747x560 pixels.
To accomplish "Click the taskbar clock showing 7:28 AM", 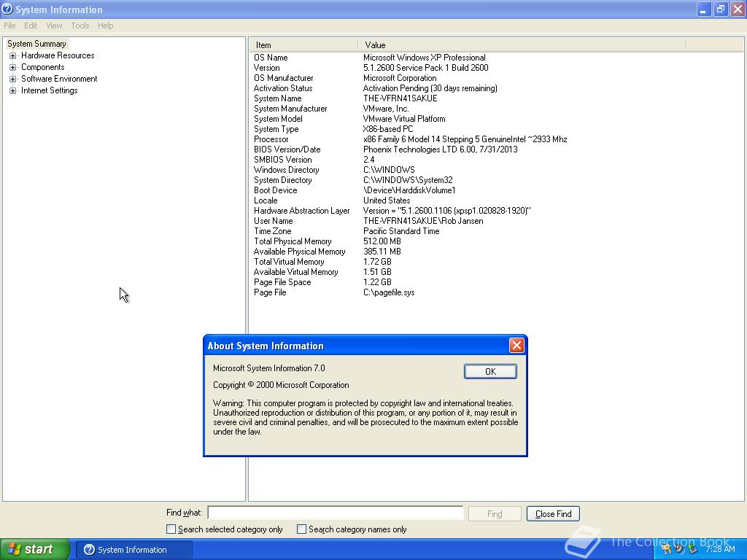I will pyautogui.click(x=720, y=549).
